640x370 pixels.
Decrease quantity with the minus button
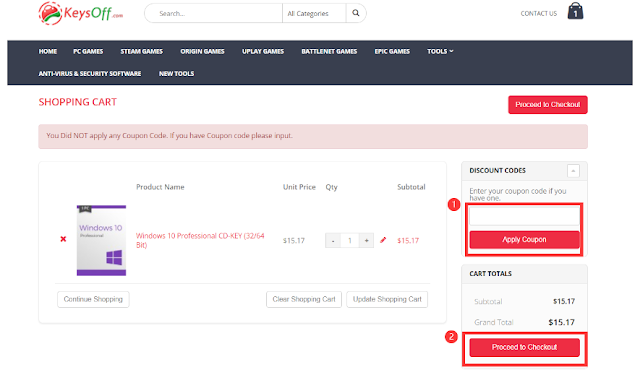[x=333, y=241]
